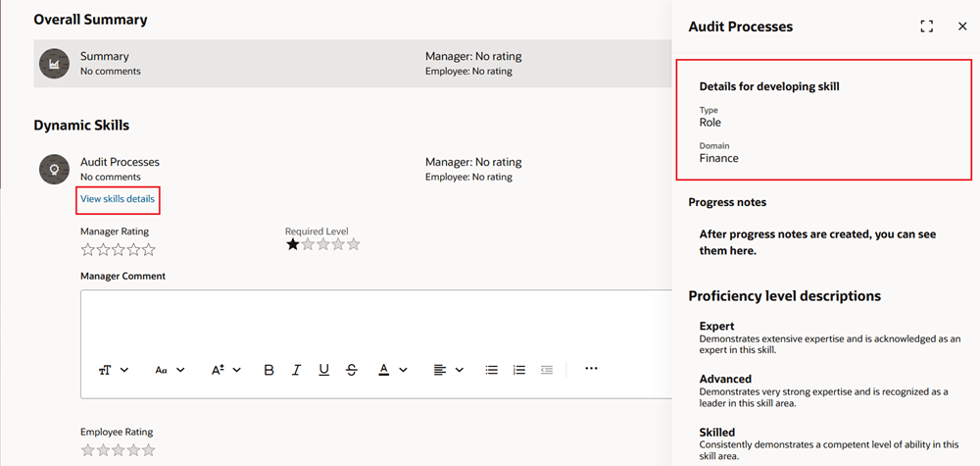Viewport: 980px width, 466px height.
Task: Set Manager Rating to four stars
Action: [133, 250]
